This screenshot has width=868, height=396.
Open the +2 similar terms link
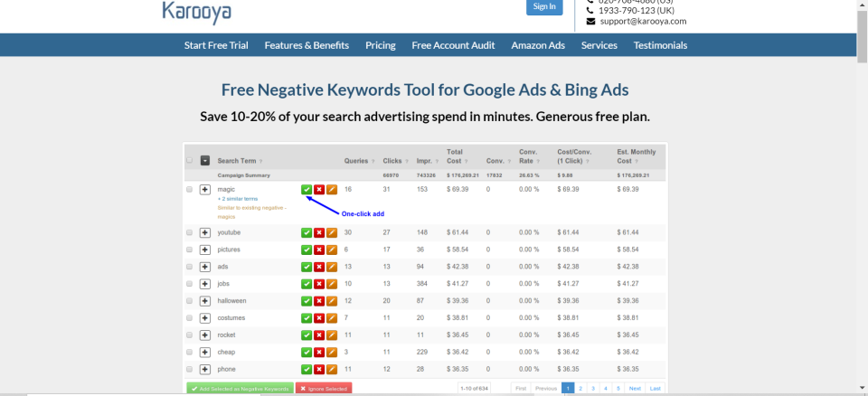238,198
